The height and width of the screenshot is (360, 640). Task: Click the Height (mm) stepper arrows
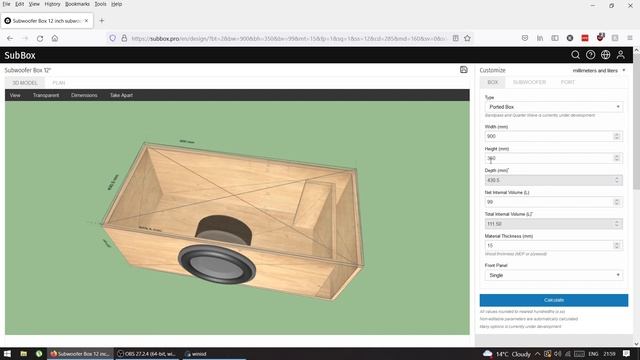tap(617, 158)
